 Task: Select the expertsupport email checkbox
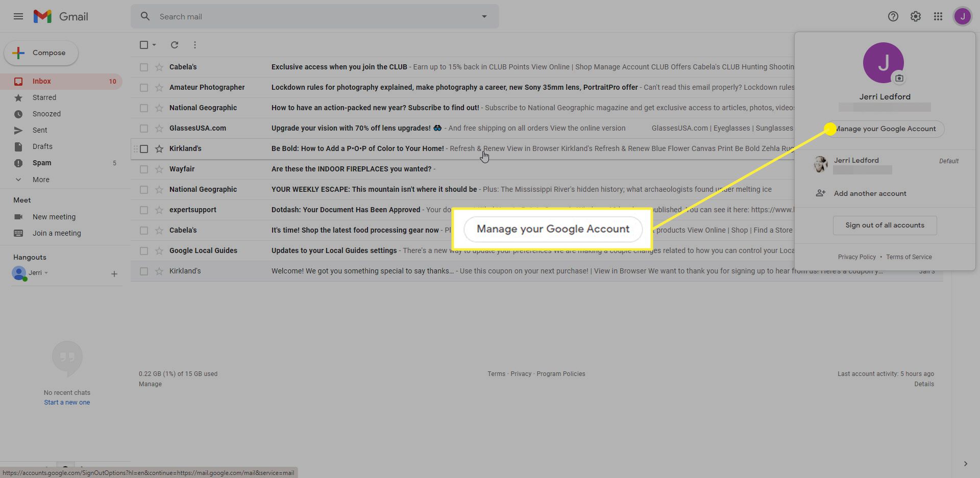(x=144, y=210)
